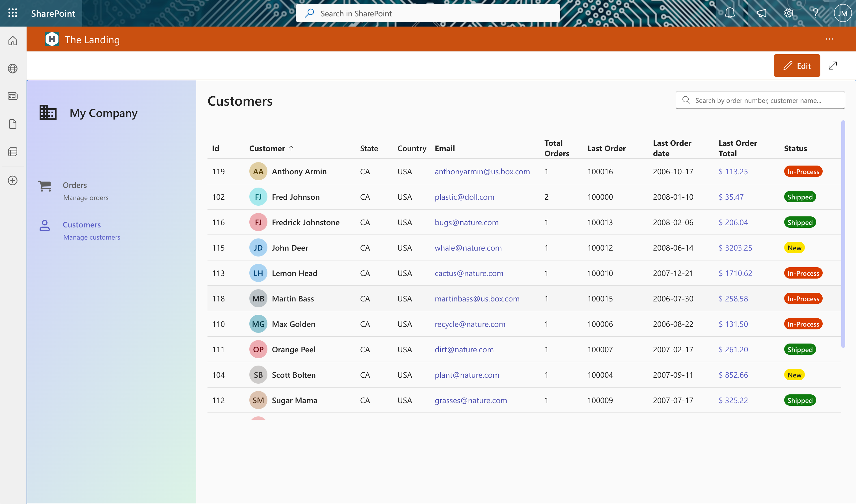
Task: Expand content to full screen arrow icon
Action: click(x=833, y=66)
